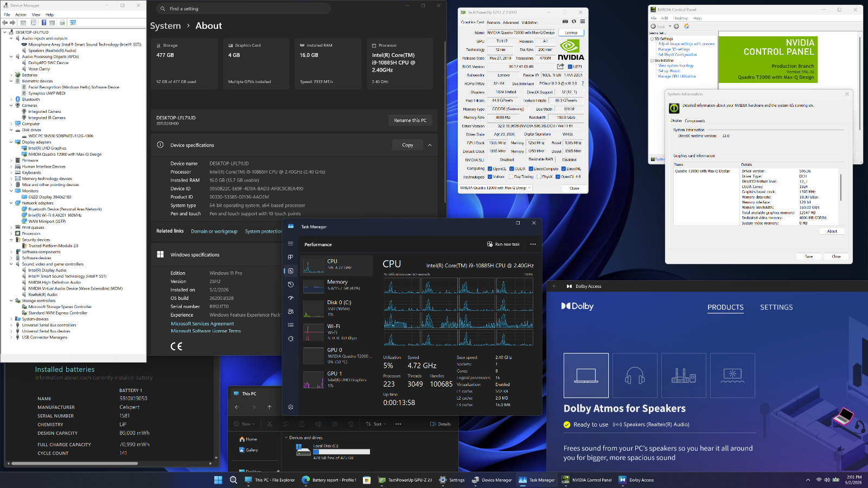868x488 pixels.
Task: Open Startup apps in Task Manager sidebar
Action: point(291,298)
